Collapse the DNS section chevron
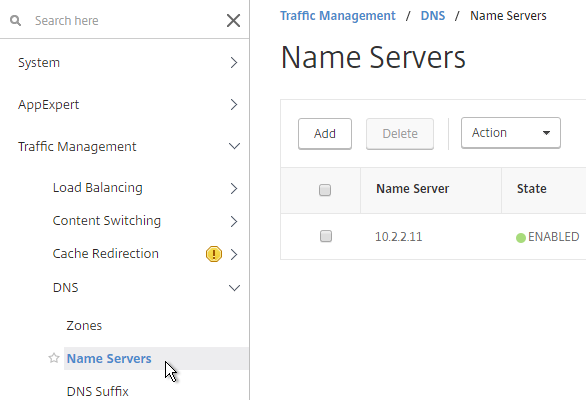586x400 pixels. click(234, 288)
